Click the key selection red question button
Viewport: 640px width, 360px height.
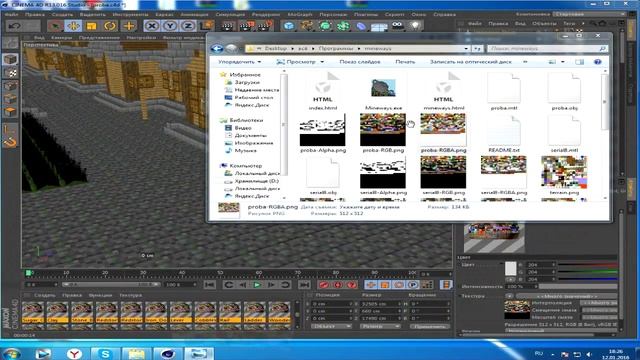(x=351, y=284)
